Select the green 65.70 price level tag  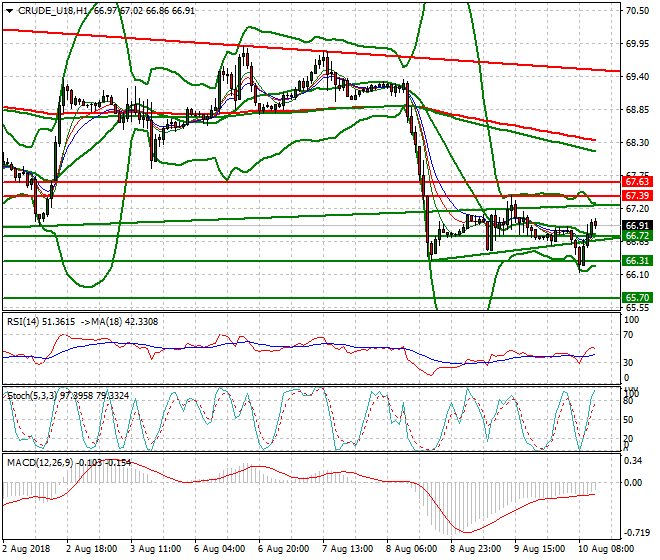tap(638, 297)
